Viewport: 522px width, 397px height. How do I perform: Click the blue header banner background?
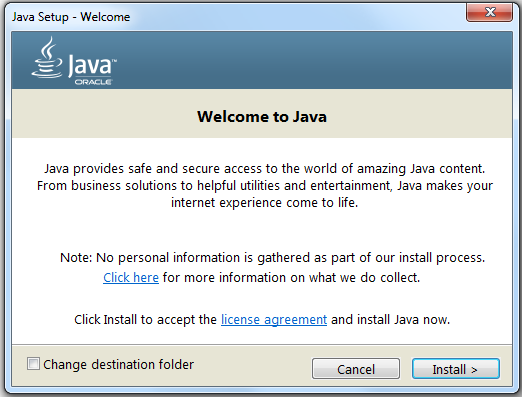pyautogui.click(x=300, y=60)
